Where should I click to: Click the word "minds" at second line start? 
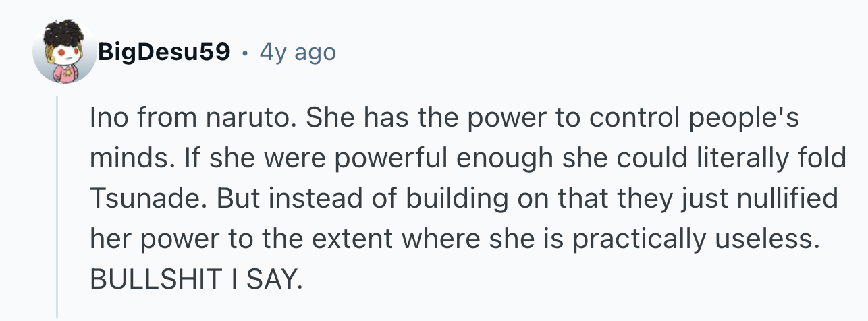click(x=123, y=159)
